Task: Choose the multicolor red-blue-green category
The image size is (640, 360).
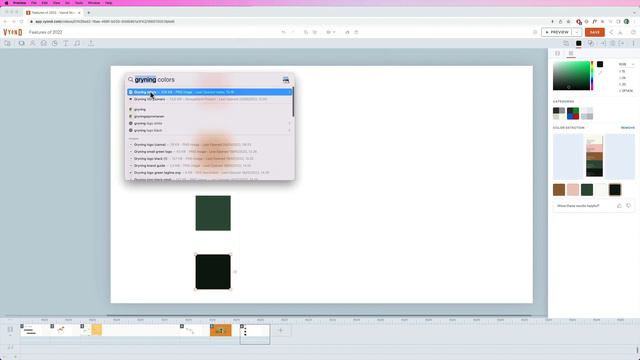Action: (x=573, y=113)
